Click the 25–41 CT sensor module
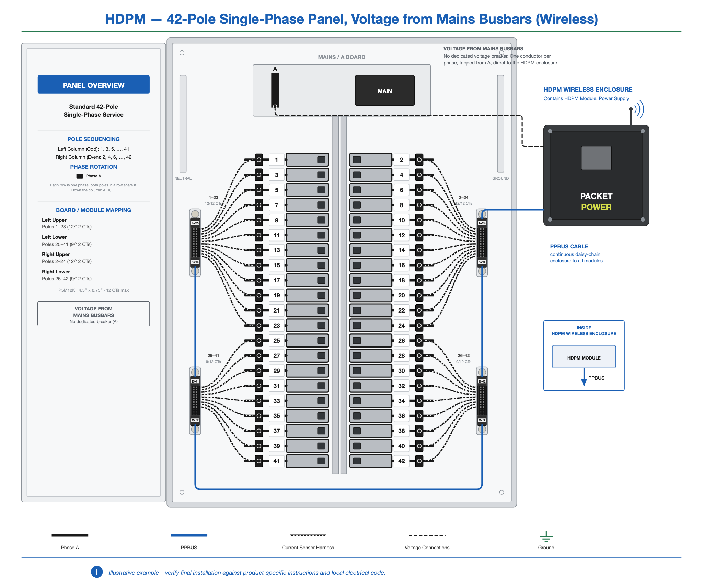 [195, 401]
